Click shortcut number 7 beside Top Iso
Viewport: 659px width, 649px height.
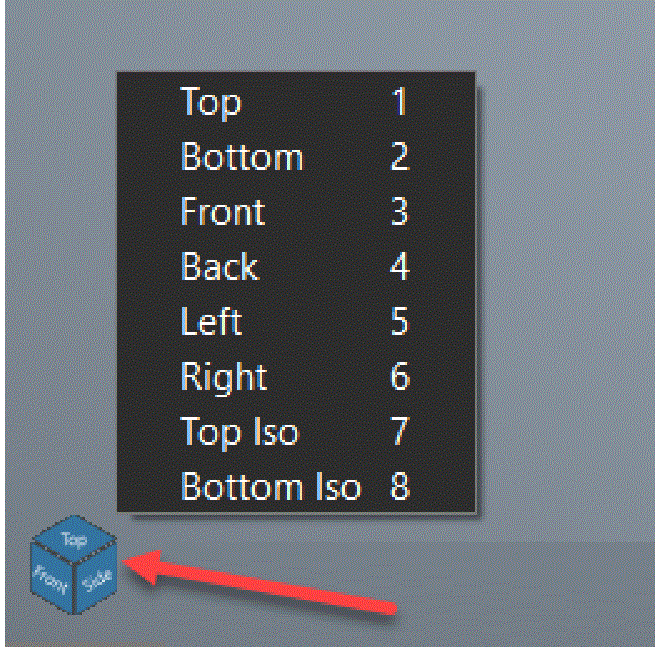[x=399, y=431]
